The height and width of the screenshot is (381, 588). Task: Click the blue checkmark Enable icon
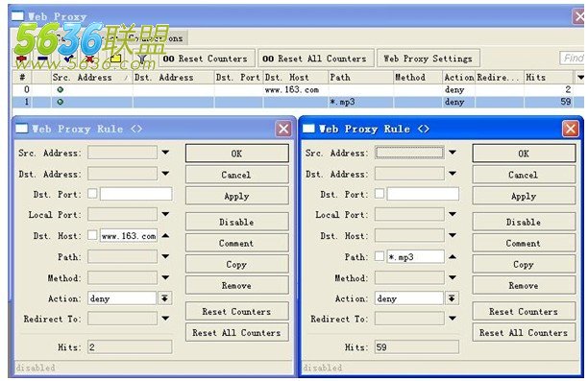[x=68, y=59]
